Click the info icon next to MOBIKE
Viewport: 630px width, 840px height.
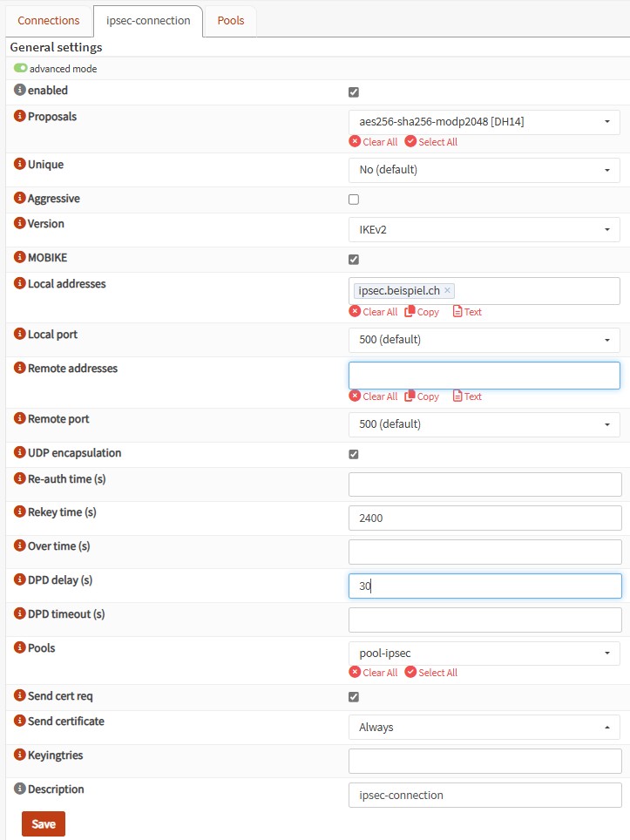pyautogui.click(x=20, y=259)
